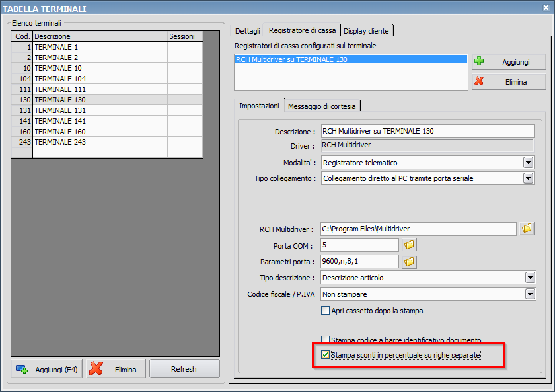Click the Cod. column header
This screenshot has height=392, width=555.
click(x=22, y=36)
